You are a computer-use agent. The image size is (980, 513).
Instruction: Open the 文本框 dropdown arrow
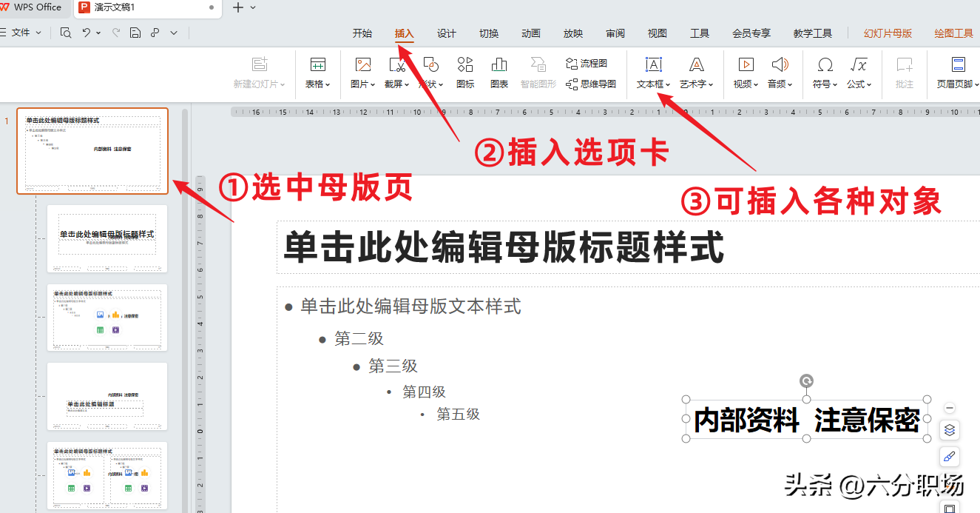point(668,85)
